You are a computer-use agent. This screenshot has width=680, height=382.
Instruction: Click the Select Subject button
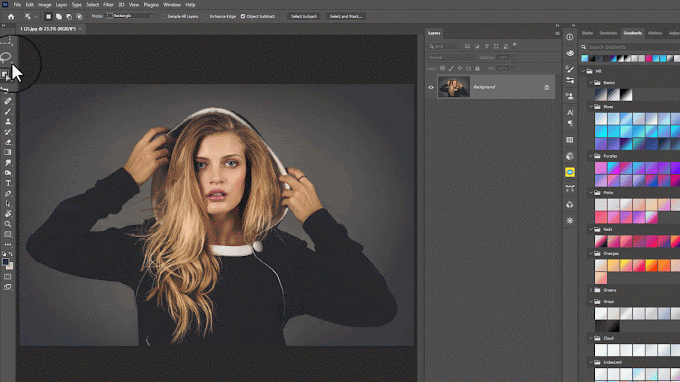click(304, 16)
